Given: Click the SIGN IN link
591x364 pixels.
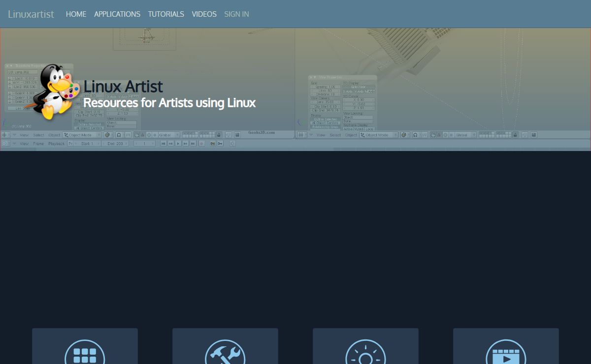Looking at the screenshot, I should tap(236, 14).
